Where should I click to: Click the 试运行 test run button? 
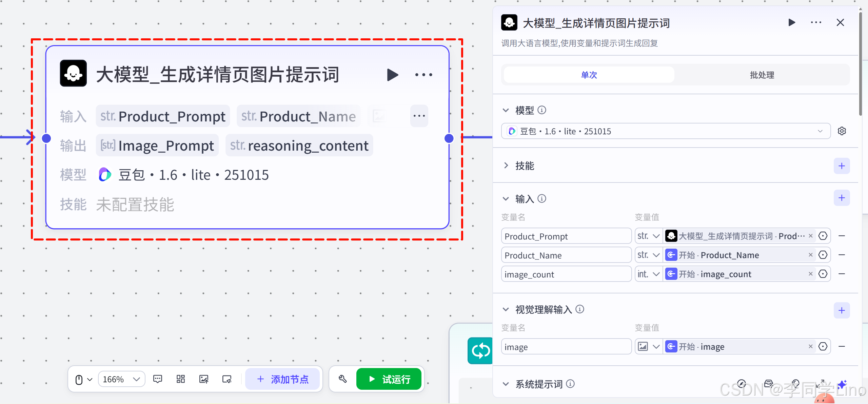[x=389, y=379]
